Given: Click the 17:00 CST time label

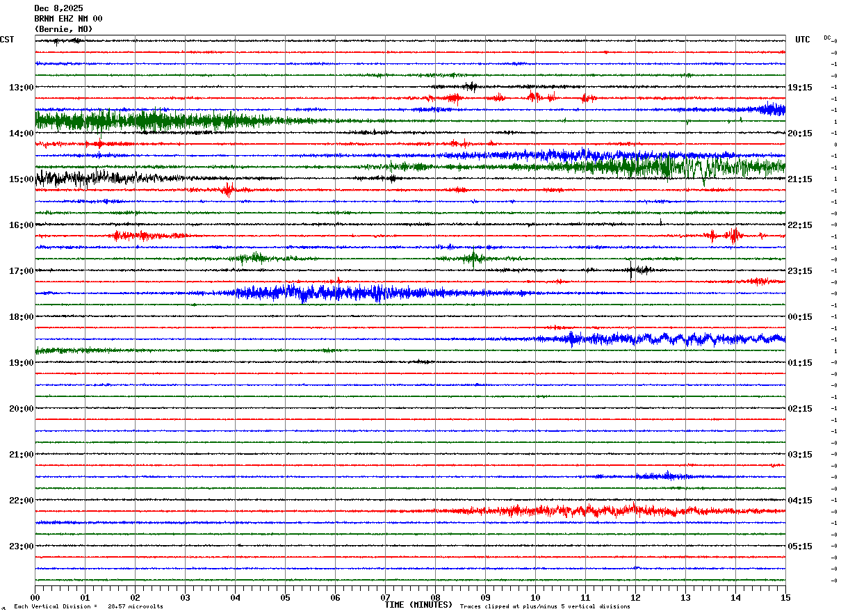Looking at the screenshot, I should click(22, 271).
